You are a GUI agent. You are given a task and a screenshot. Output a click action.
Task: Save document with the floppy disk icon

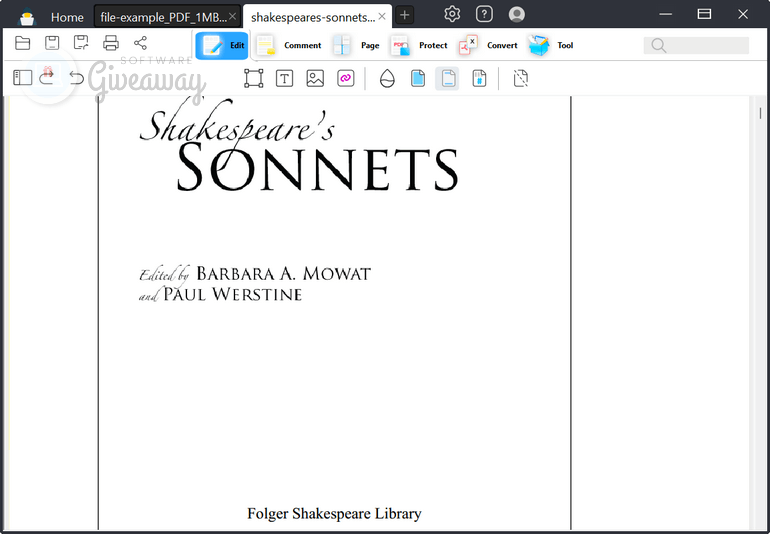[52, 43]
